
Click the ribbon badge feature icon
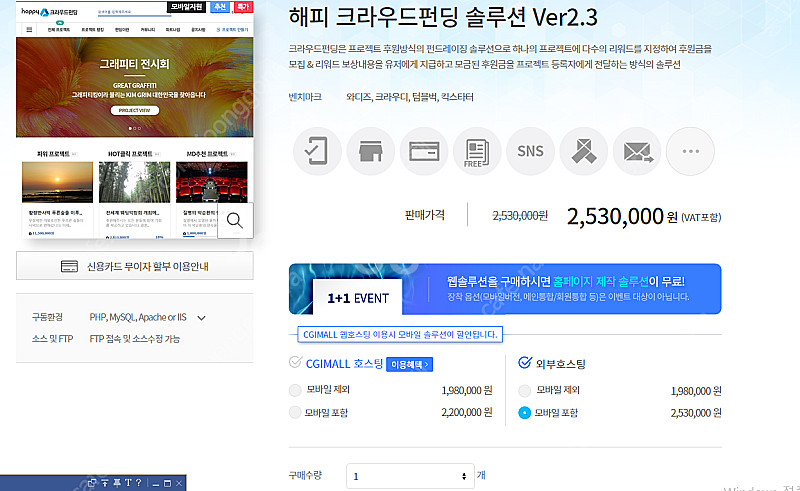tap(584, 151)
